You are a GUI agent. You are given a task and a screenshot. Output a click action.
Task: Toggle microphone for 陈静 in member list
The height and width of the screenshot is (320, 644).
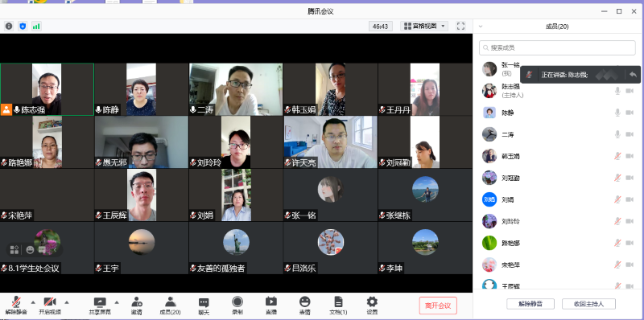click(617, 113)
